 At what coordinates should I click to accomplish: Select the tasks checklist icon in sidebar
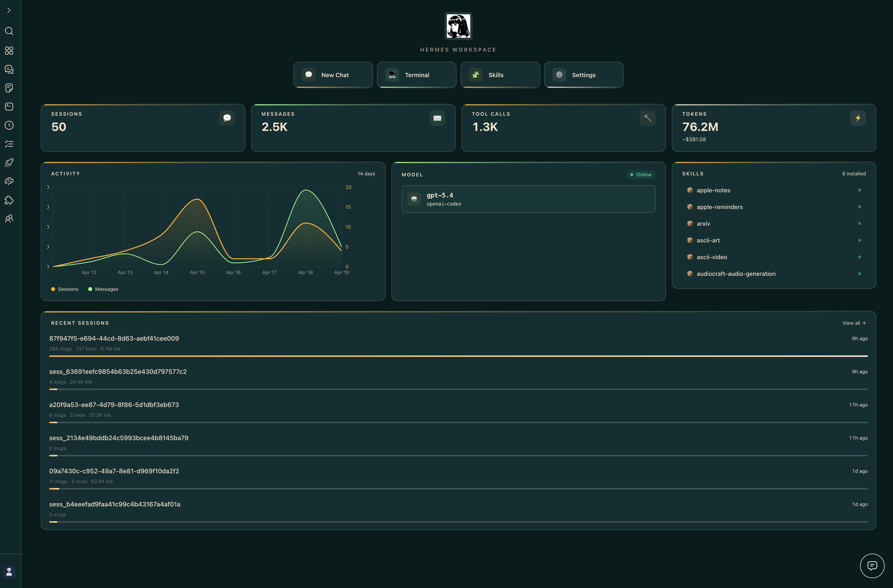pos(9,144)
